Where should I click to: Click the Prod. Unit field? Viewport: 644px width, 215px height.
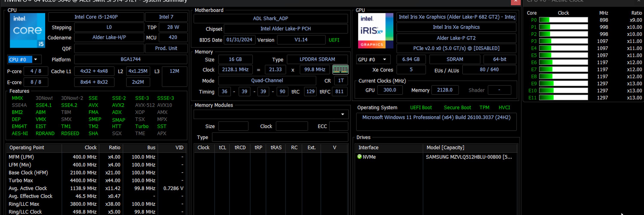[x=166, y=48]
